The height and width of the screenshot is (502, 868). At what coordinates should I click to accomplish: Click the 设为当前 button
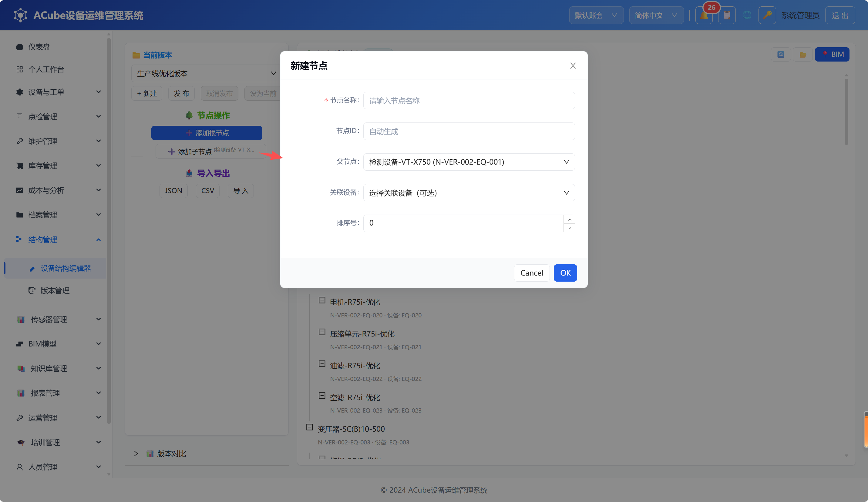pos(263,93)
